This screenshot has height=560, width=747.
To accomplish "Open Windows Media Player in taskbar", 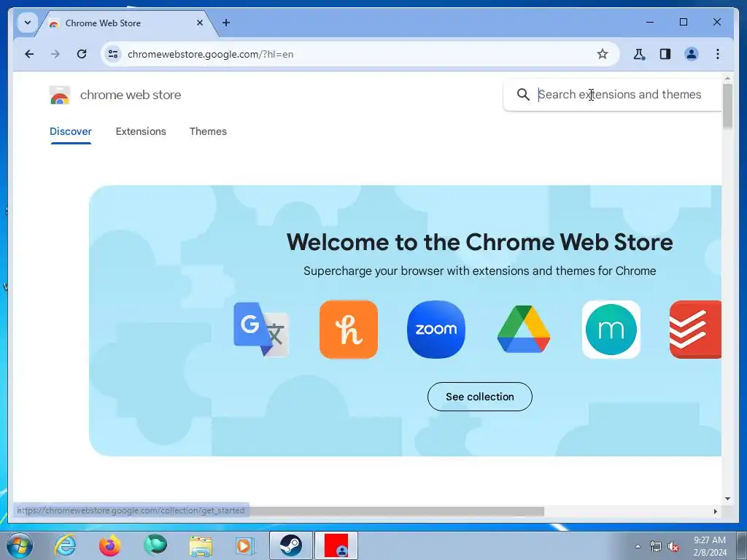I will (245, 545).
